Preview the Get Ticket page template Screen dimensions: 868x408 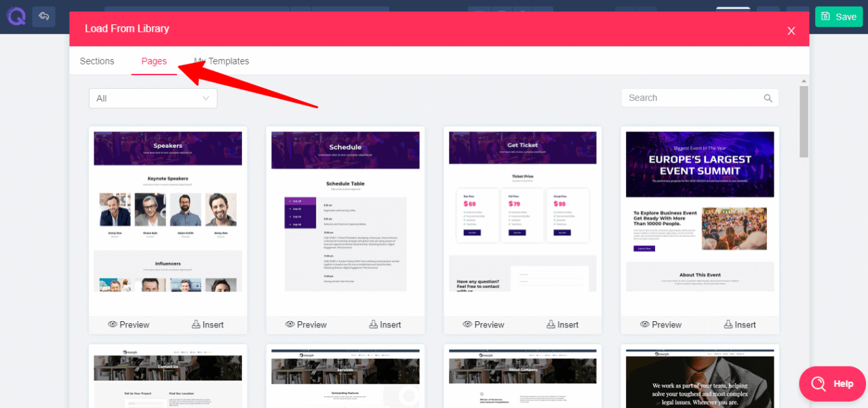(484, 325)
